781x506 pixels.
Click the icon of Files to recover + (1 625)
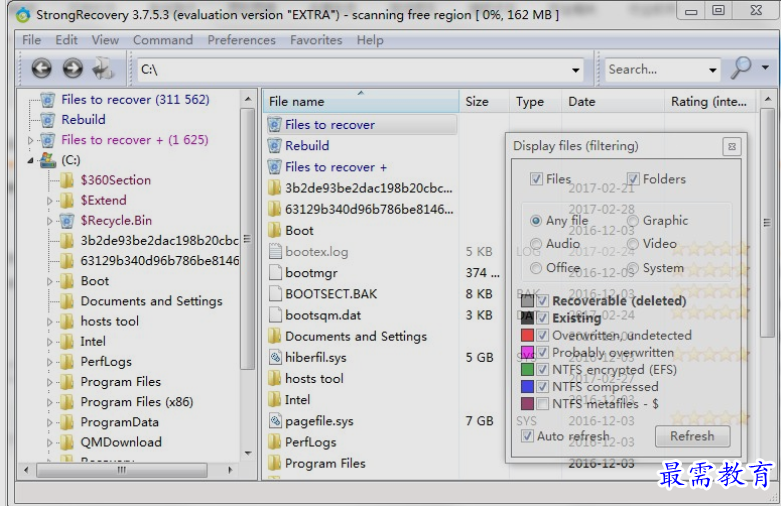[x=48, y=140]
